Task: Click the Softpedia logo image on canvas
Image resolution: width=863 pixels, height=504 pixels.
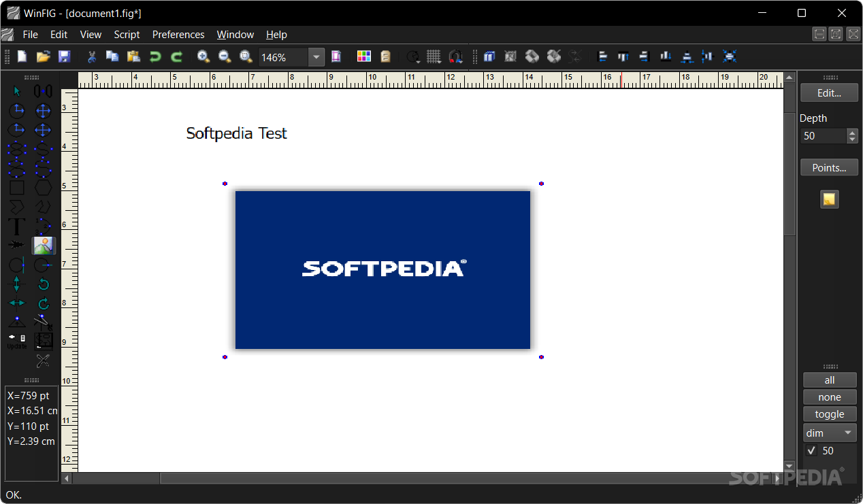Action: click(382, 270)
